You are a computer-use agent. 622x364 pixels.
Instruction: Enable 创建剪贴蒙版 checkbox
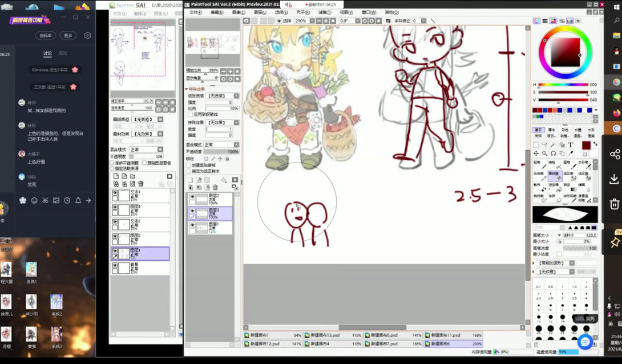point(188,165)
